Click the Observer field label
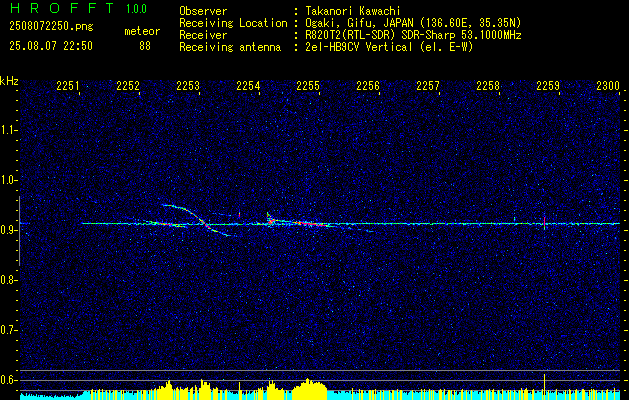Image resolution: width=629 pixels, height=400 pixels. (203, 11)
